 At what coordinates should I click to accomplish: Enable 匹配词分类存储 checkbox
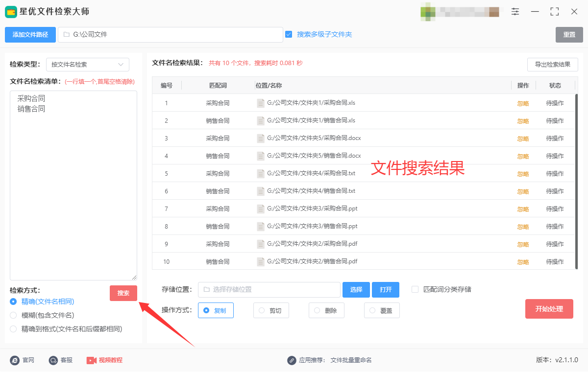click(x=415, y=289)
